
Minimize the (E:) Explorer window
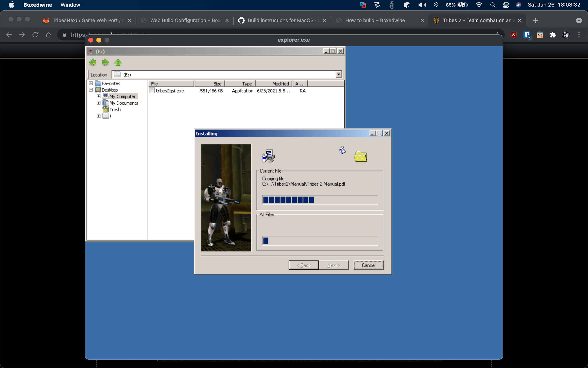[326, 51]
